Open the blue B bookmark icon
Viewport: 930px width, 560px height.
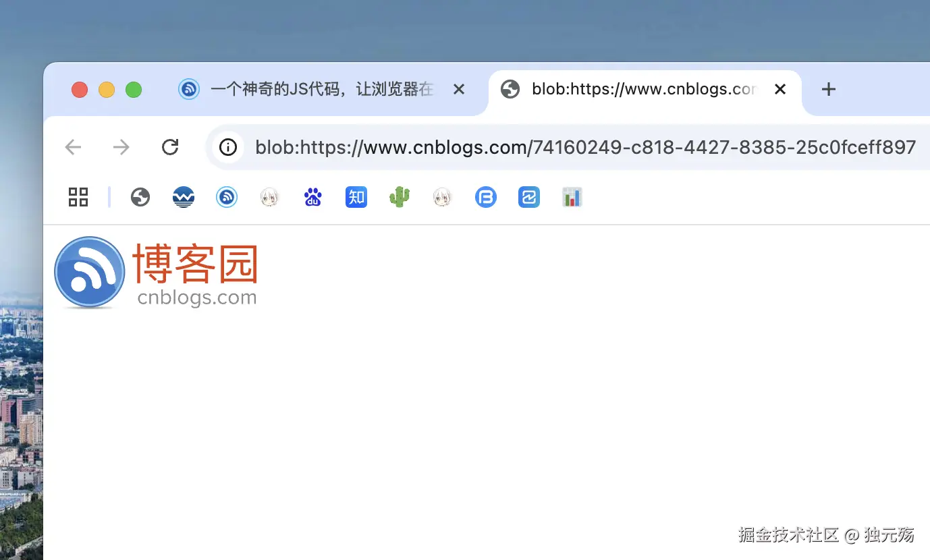click(486, 197)
